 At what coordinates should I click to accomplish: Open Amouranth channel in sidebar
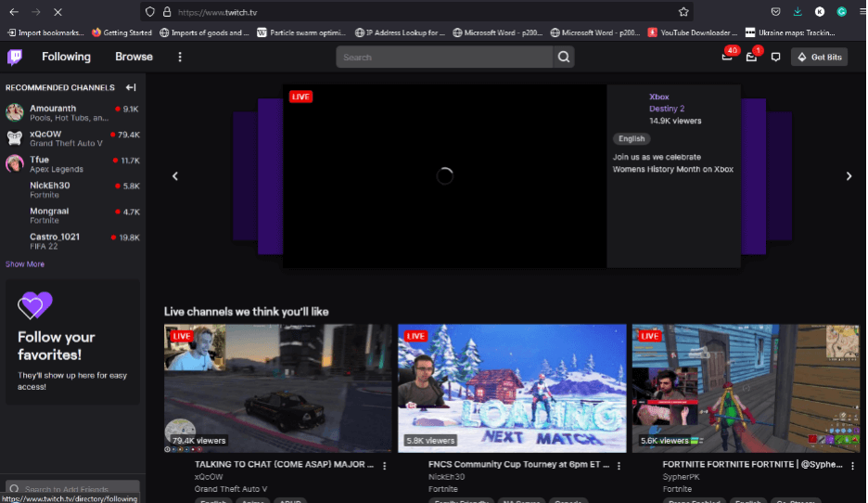(x=72, y=112)
